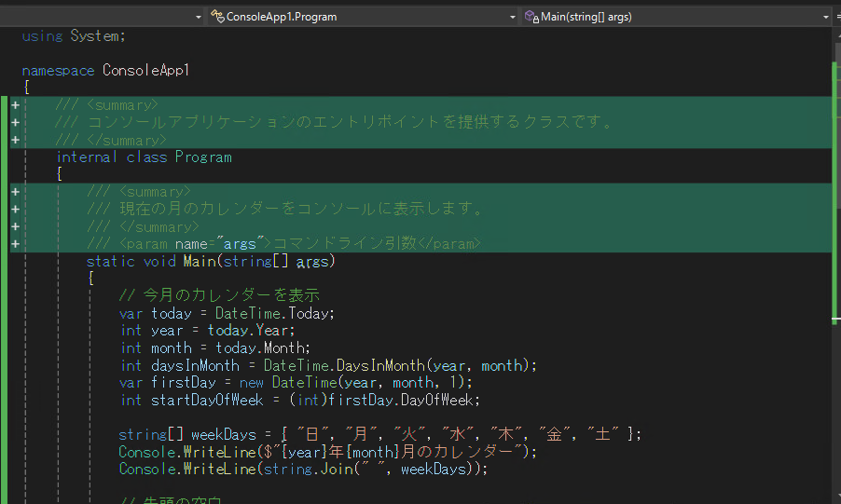Click the Program class name in the declaration
Viewport: 841px width, 504px height.
(x=202, y=157)
